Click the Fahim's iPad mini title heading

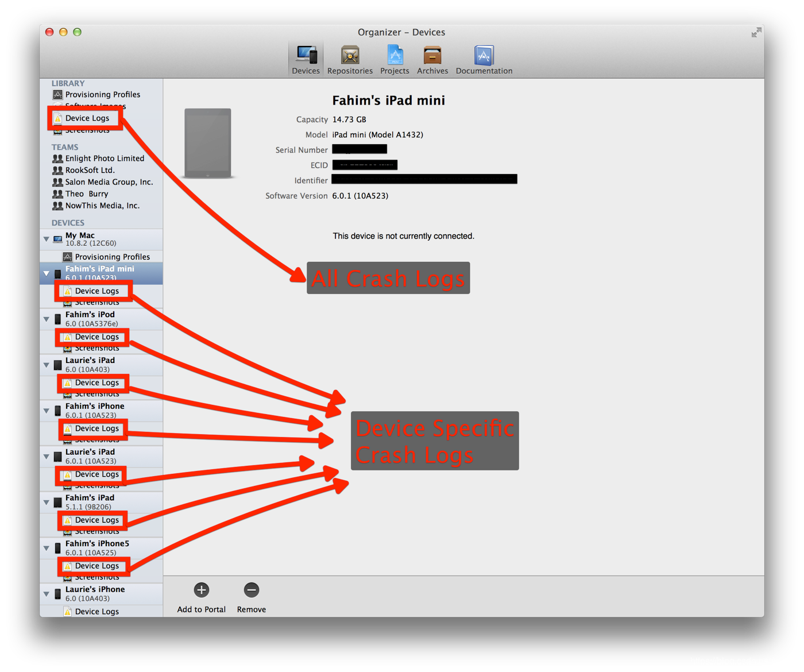[x=388, y=101]
